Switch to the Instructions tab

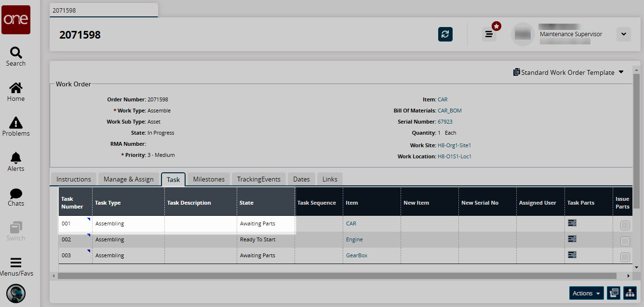[x=74, y=179]
